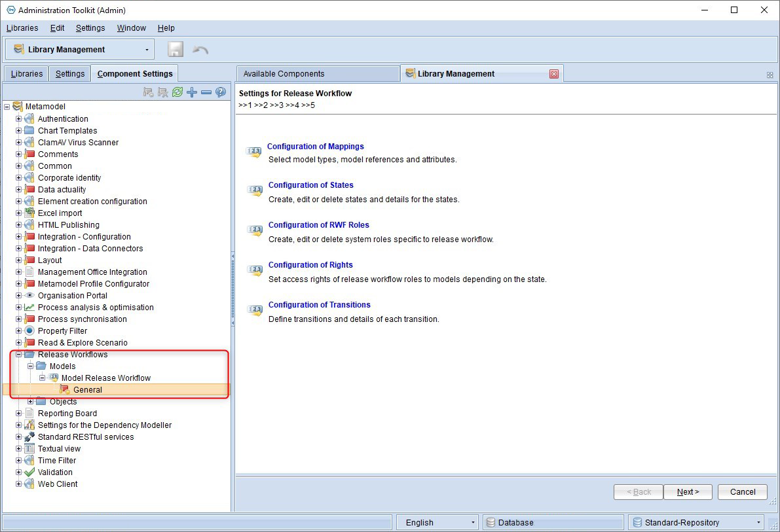
Task: Select the General tree item
Action: coord(88,390)
